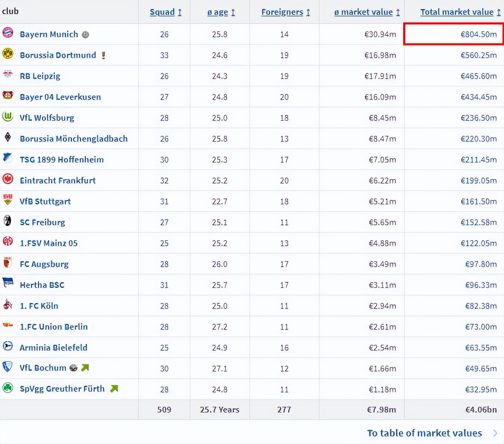Open the Borussia Mönchengladbach club page
Screen dimensions: 504x444
[x=74, y=139]
